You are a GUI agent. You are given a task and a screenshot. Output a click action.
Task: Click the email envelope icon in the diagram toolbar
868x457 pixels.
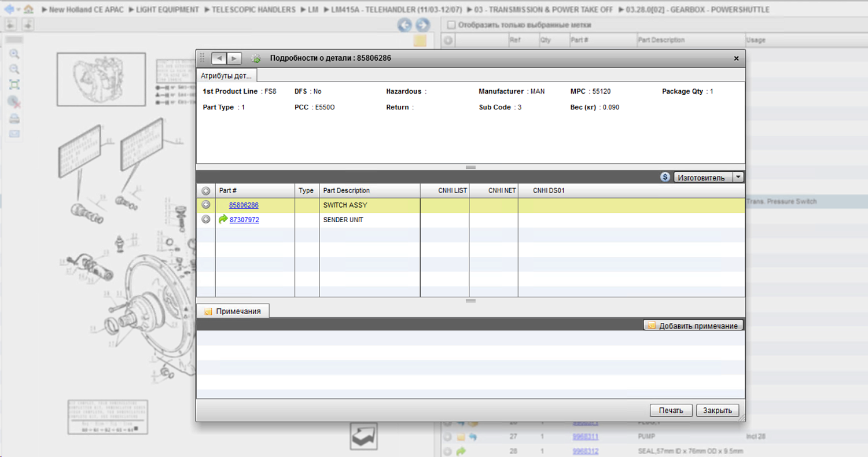(14, 134)
